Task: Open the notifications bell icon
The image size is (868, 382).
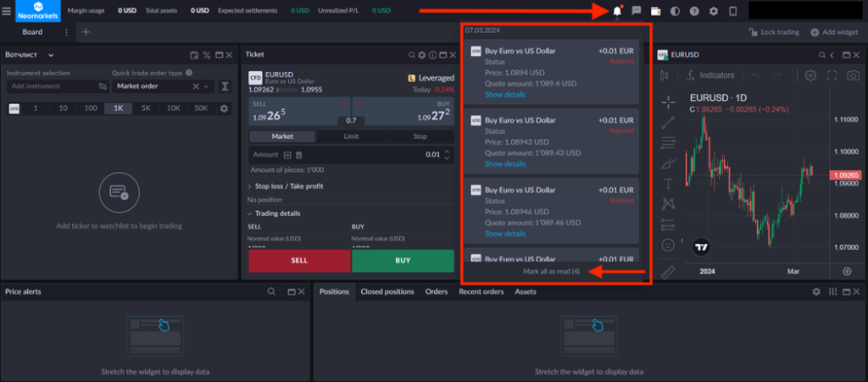Action: 617,11
